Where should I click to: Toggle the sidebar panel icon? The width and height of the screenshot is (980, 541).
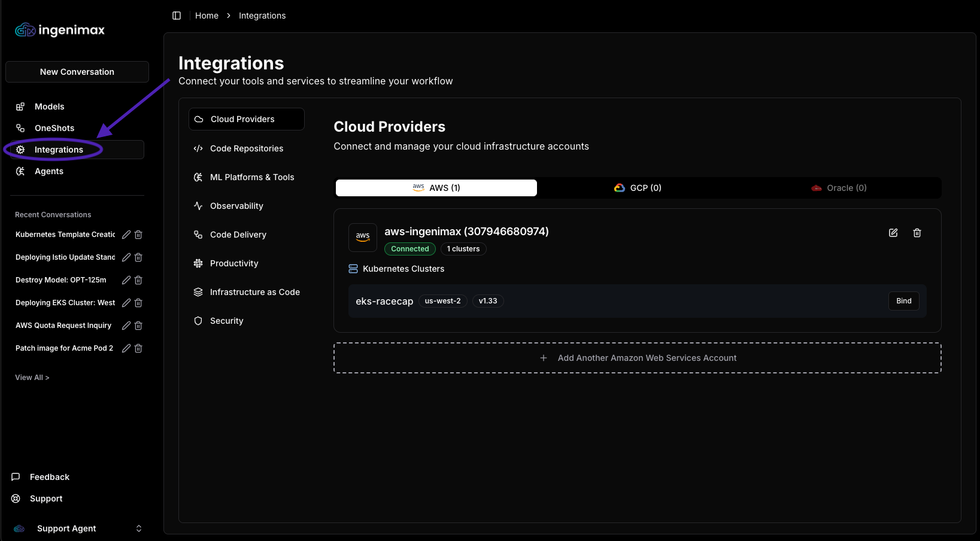(177, 16)
